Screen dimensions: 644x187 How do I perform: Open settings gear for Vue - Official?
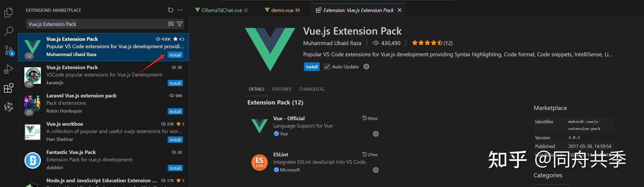pos(376,134)
